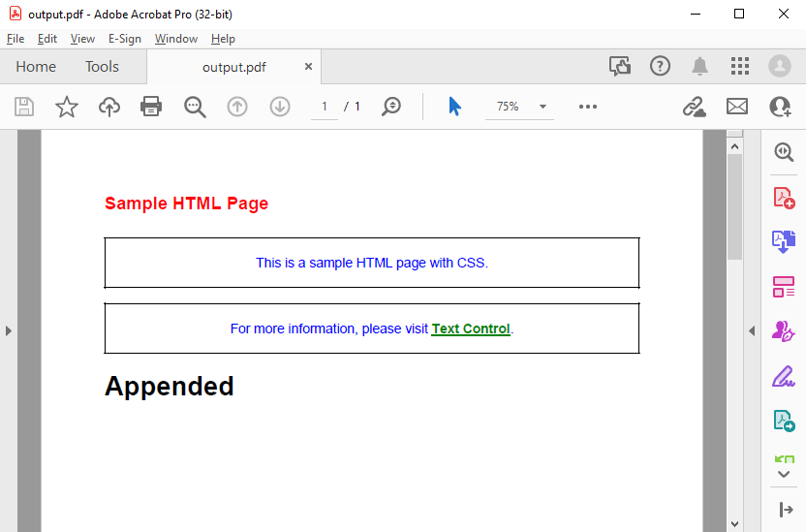Open the File menu

point(15,39)
